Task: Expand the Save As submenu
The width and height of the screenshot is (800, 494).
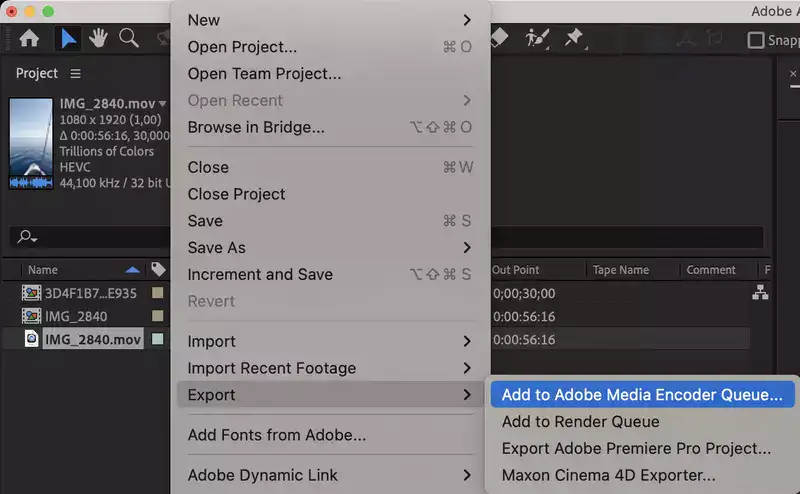Action: pos(330,248)
